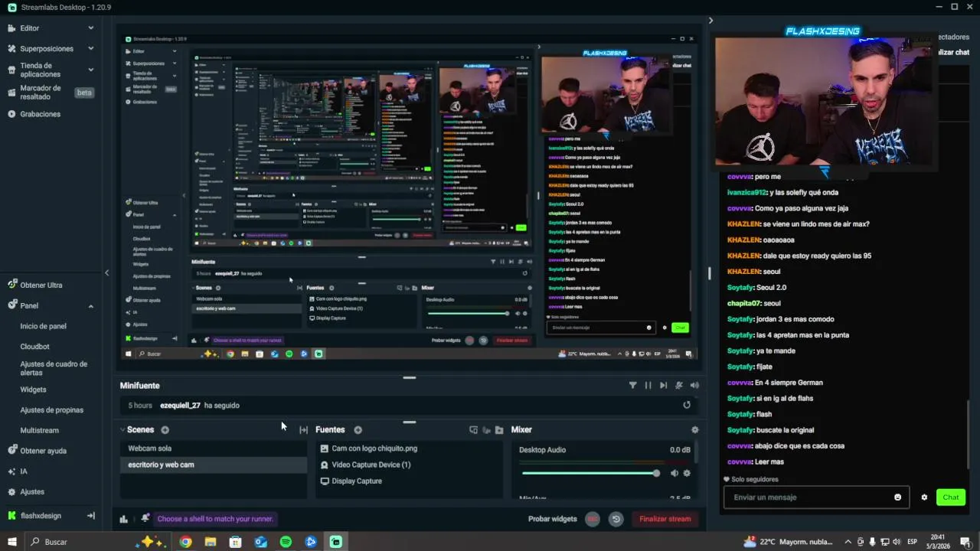Open Inicio de panel
The image size is (980, 551).
(x=43, y=326)
